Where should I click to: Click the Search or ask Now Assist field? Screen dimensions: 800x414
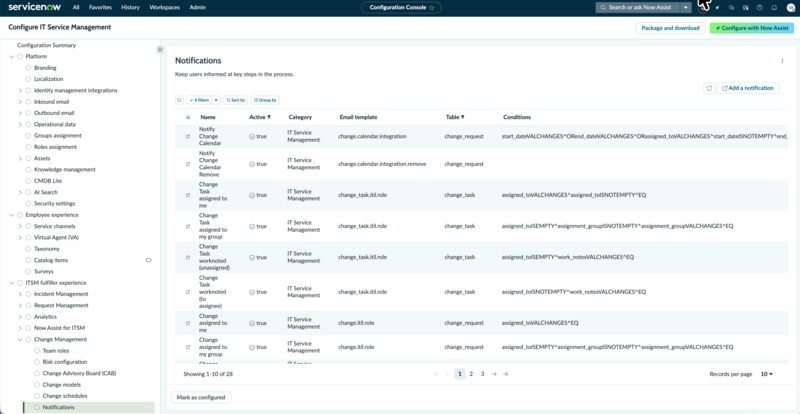(x=638, y=8)
